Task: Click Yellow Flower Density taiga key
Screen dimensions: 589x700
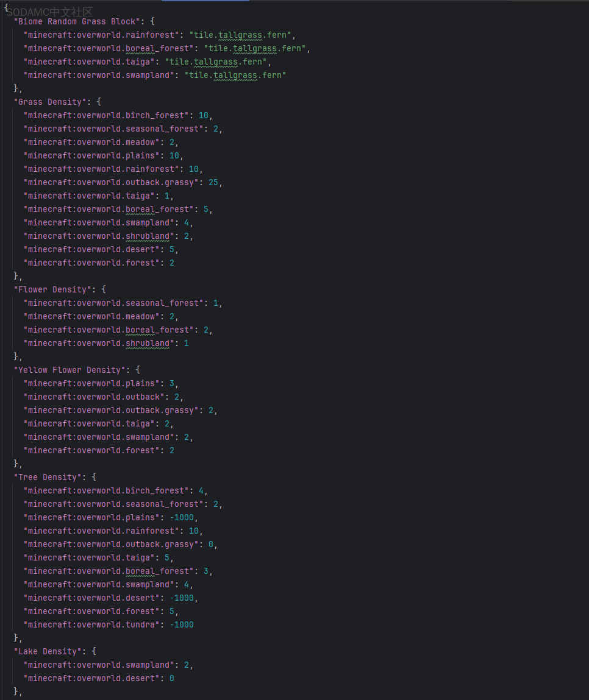Action: click(x=89, y=423)
